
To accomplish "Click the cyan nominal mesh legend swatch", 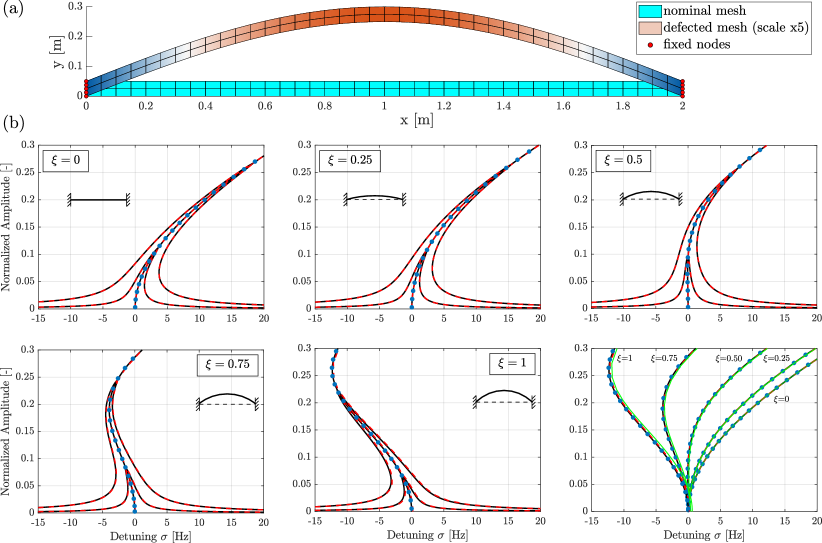I will [x=649, y=10].
